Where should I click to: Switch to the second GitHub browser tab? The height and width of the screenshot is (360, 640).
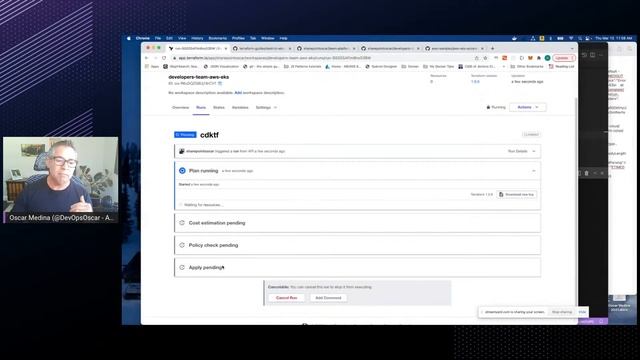pyautogui.click(x=326, y=48)
